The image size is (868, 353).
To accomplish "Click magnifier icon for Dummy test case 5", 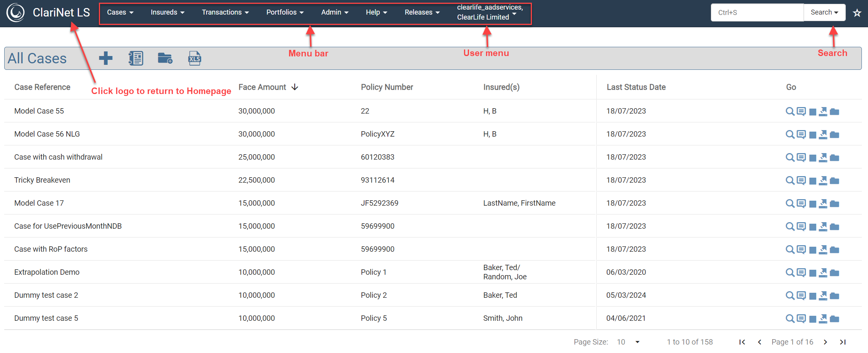I will (x=790, y=318).
